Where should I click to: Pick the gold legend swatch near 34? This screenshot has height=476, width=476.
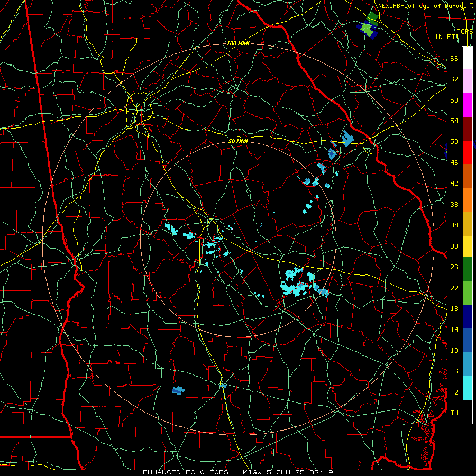point(467,224)
